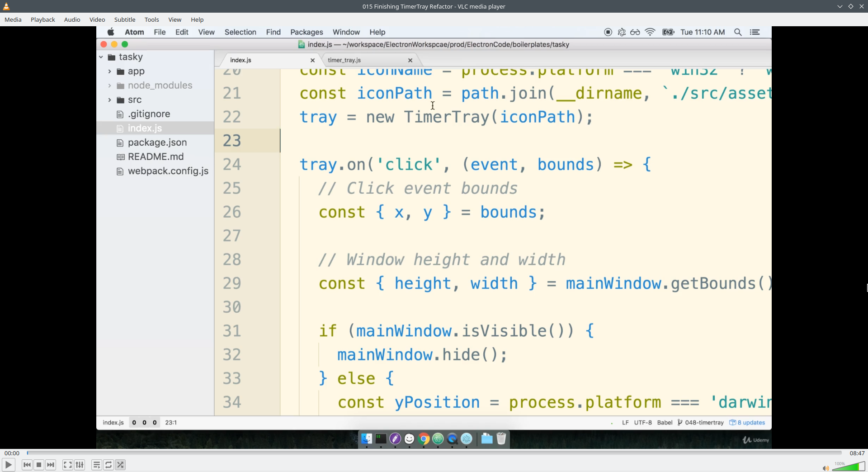Open the VLC Video menu
This screenshot has height=472, width=868.
click(97, 19)
